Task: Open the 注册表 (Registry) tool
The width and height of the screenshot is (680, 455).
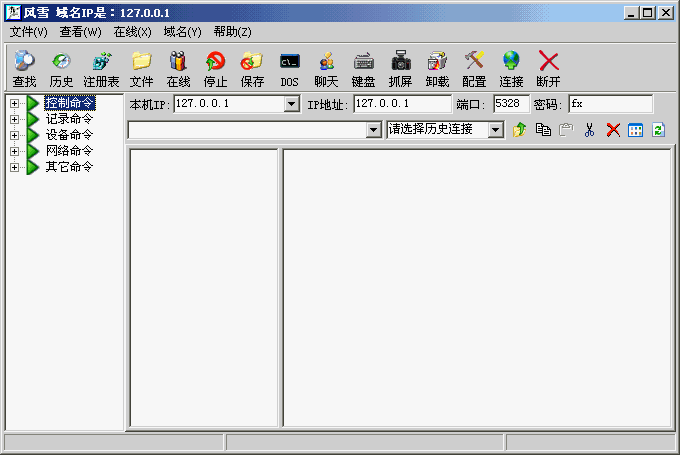Action: click(x=101, y=68)
